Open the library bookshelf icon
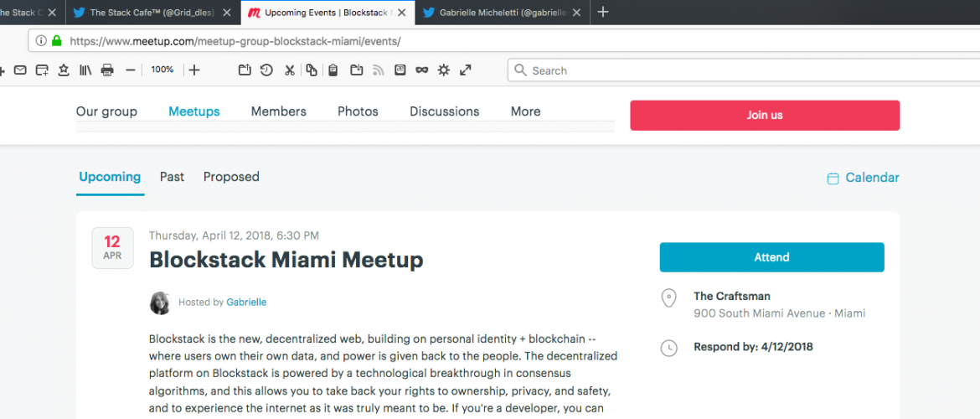The width and height of the screenshot is (980, 419). click(x=85, y=70)
